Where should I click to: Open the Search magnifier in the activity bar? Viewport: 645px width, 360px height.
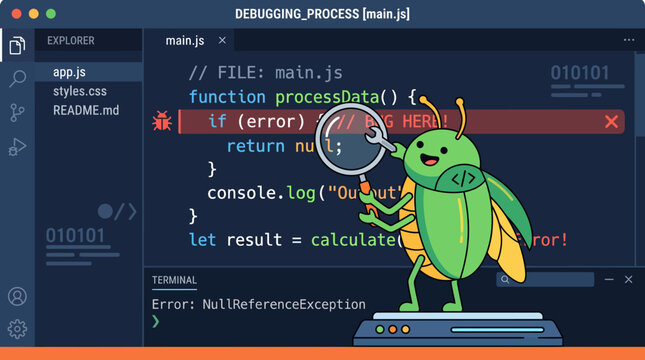(x=17, y=78)
